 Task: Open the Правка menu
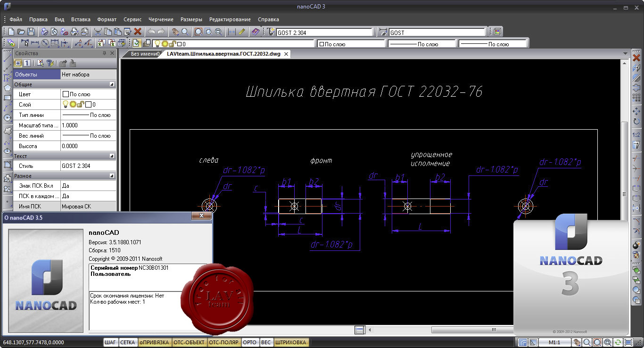[38, 19]
